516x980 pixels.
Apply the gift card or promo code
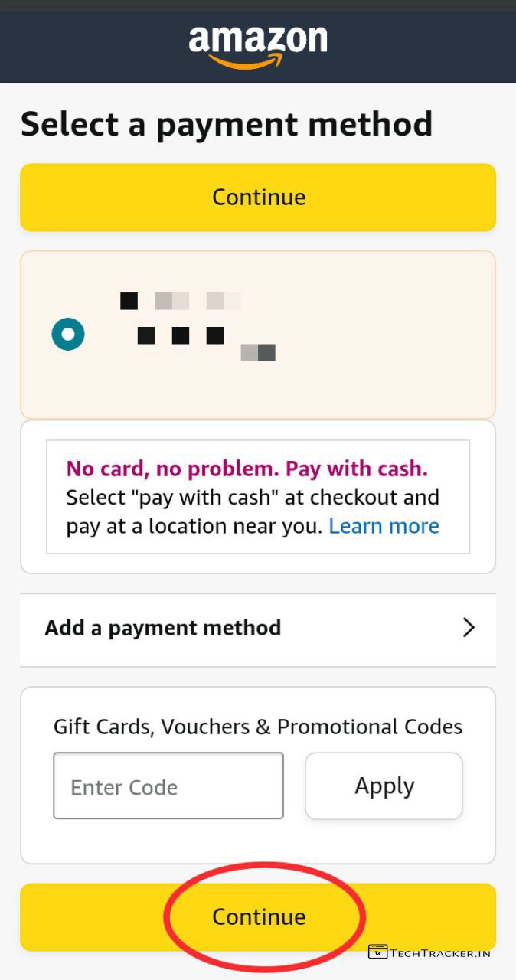384,786
